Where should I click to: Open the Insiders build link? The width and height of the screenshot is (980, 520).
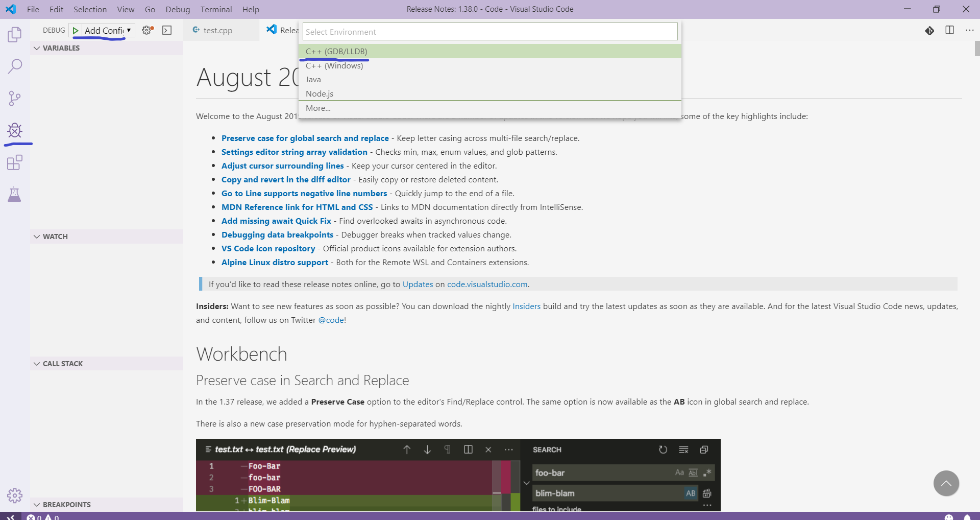pos(526,306)
